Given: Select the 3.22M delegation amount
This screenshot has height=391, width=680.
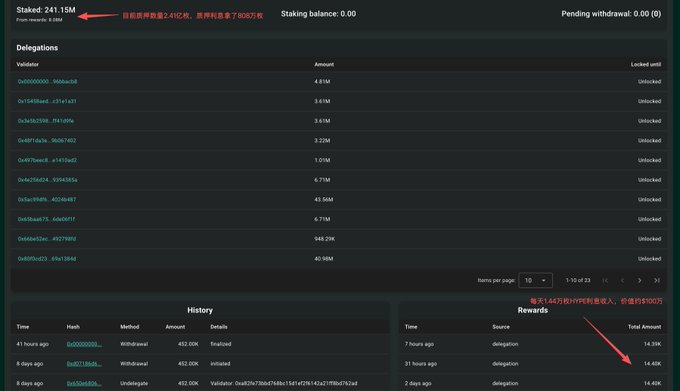Looking at the screenshot, I should (322, 140).
